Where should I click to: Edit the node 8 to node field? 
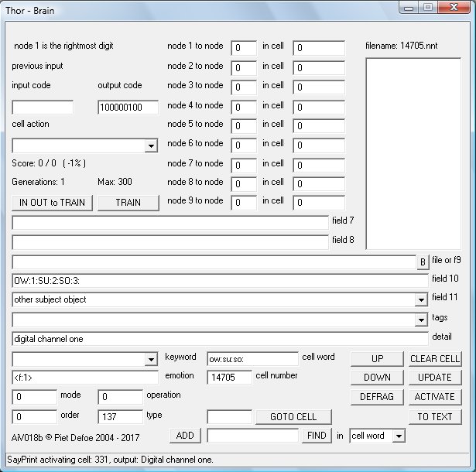pos(244,184)
